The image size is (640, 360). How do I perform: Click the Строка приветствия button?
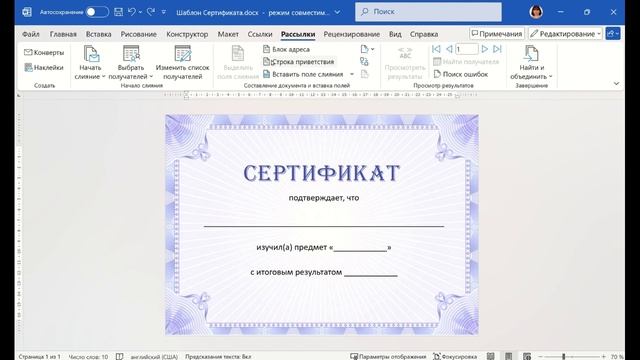click(x=299, y=62)
